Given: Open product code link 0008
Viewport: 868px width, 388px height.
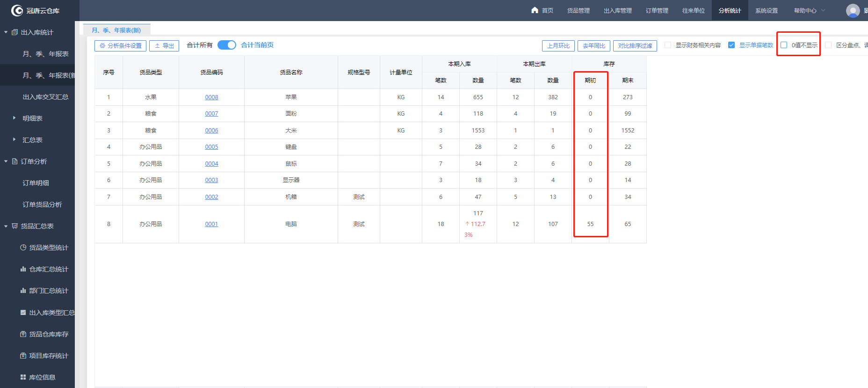Looking at the screenshot, I should [211, 97].
